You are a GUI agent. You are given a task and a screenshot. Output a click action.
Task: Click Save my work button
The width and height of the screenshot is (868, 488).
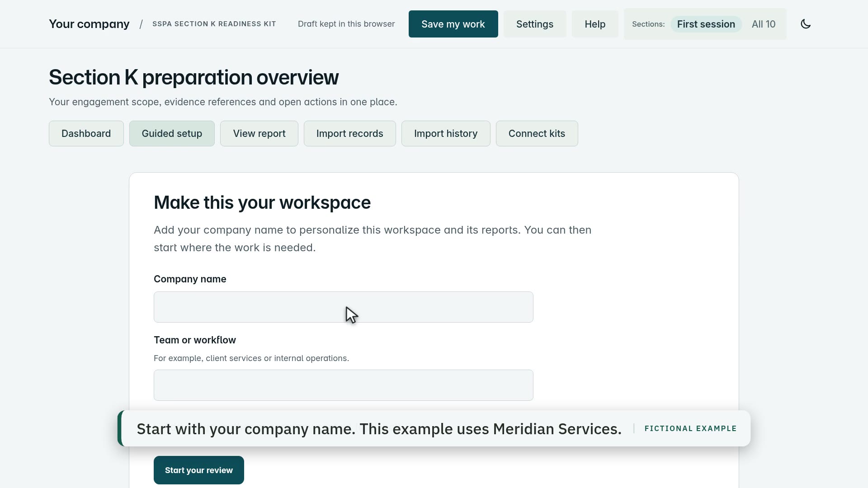click(453, 24)
